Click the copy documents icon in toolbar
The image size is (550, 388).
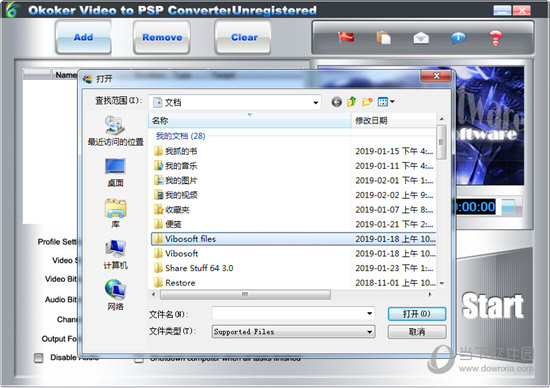[x=383, y=37]
